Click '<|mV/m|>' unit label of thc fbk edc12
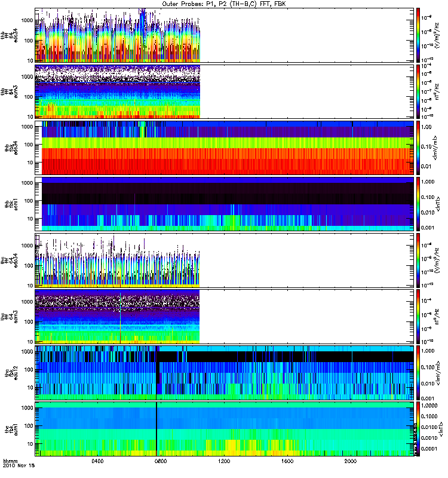Image resolution: width=448 pixels, height=478 pixels. tap(440, 373)
